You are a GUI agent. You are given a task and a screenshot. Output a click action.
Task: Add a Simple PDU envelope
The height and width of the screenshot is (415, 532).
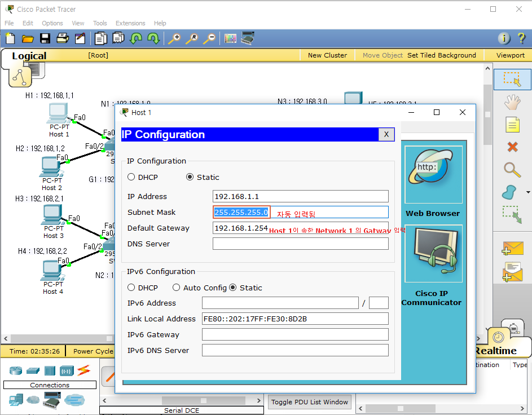click(512, 249)
